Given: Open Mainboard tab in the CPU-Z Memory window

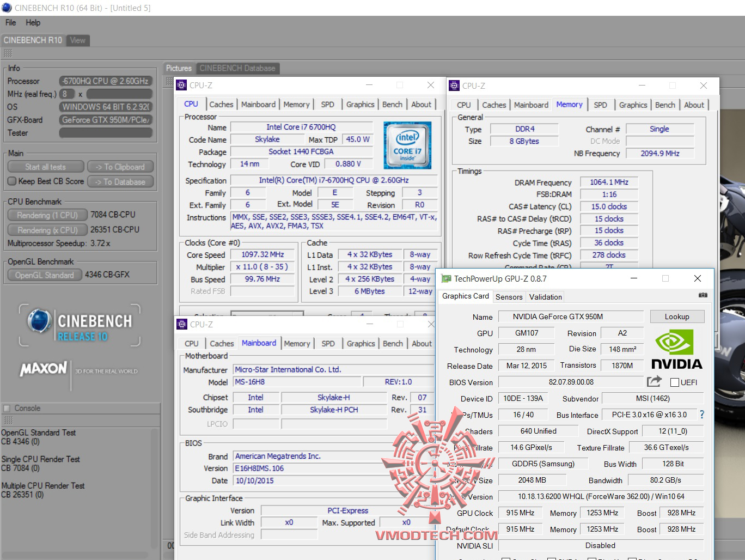Looking at the screenshot, I should click(x=531, y=105).
